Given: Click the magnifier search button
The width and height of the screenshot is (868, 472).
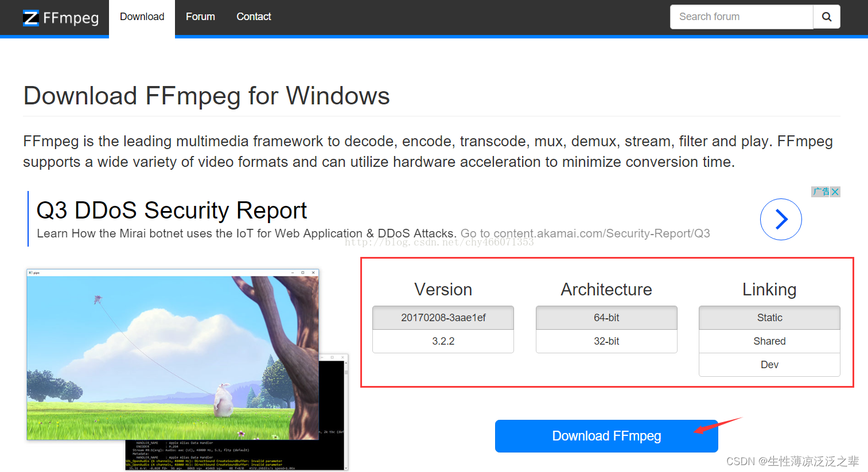Looking at the screenshot, I should pos(827,17).
